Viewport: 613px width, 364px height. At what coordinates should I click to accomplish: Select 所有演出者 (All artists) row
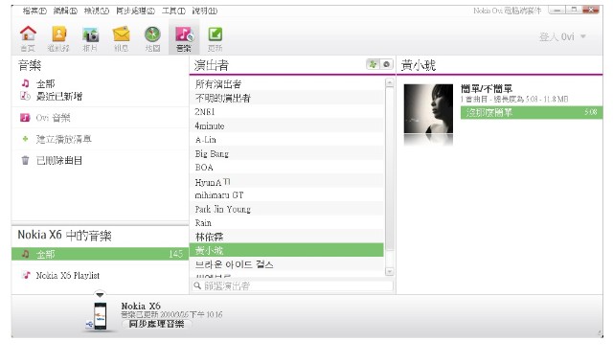click(x=286, y=83)
